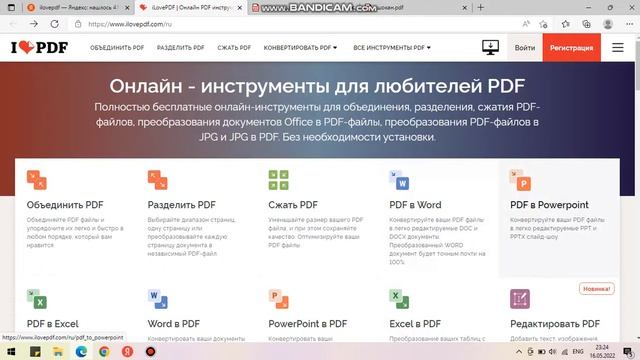This screenshot has height=360, width=640.
Task: Select РАЗДЕЛИТЬ PDF in top navigation
Action: pos(180,48)
